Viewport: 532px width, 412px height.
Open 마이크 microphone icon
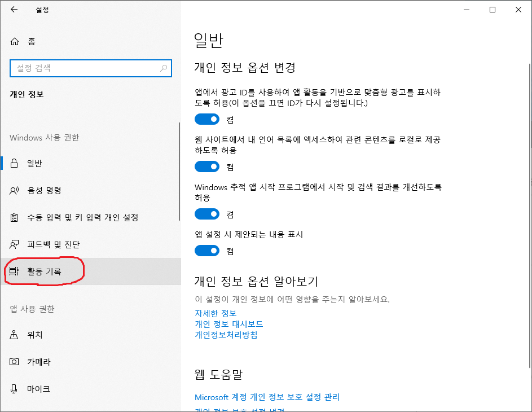pos(15,389)
